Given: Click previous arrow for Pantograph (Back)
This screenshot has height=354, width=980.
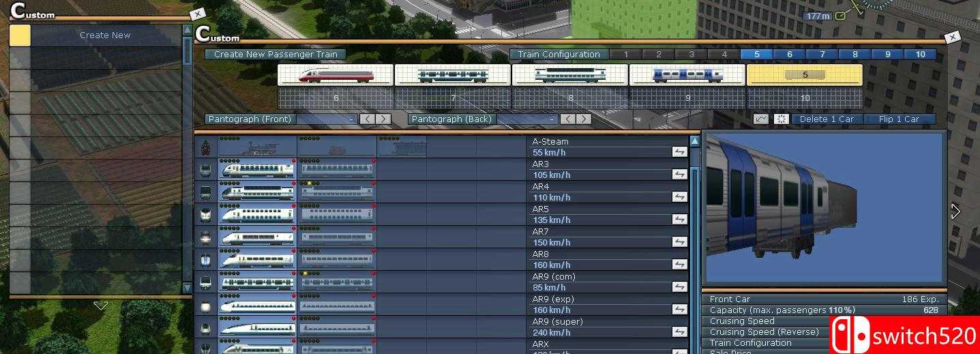Looking at the screenshot, I should 568,119.
